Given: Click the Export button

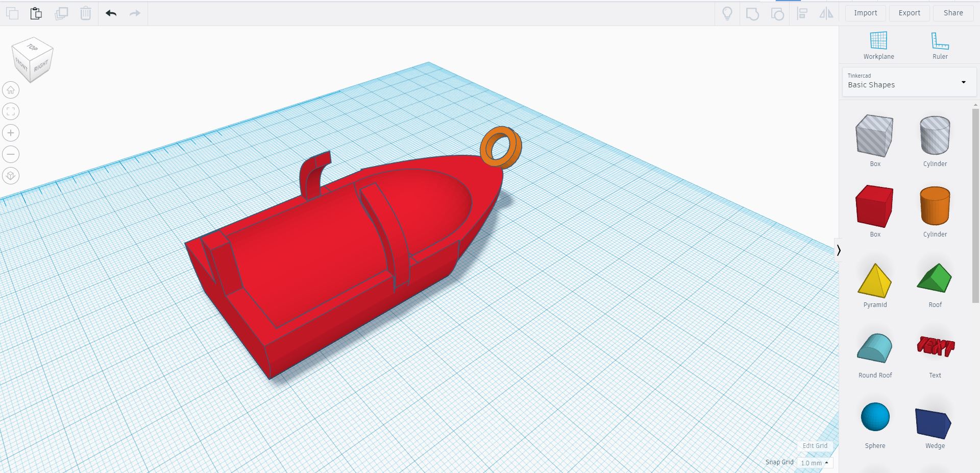Looking at the screenshot, I should coord(909,12).
